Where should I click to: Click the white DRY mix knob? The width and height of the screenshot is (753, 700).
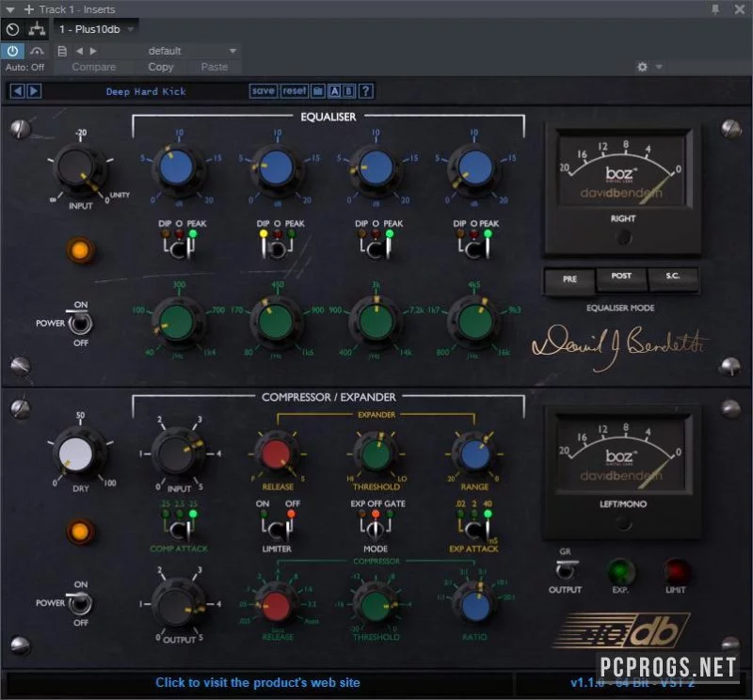pos(77,453)
